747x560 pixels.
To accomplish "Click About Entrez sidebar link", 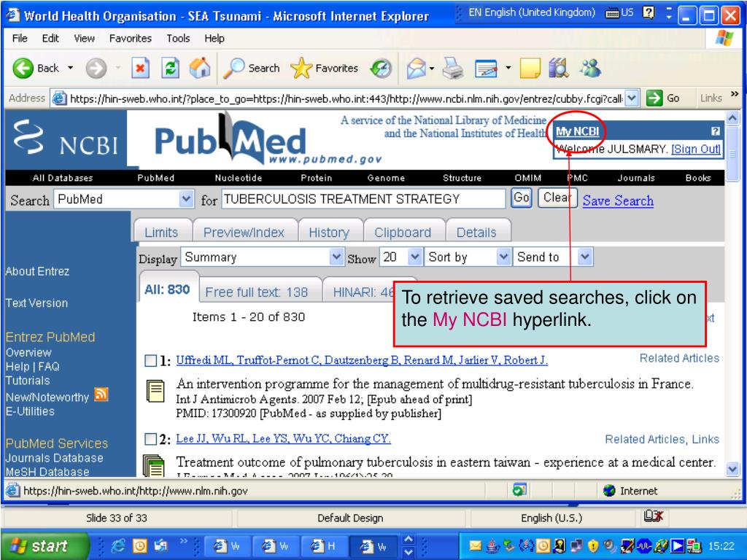I will [x=37, y=271].
